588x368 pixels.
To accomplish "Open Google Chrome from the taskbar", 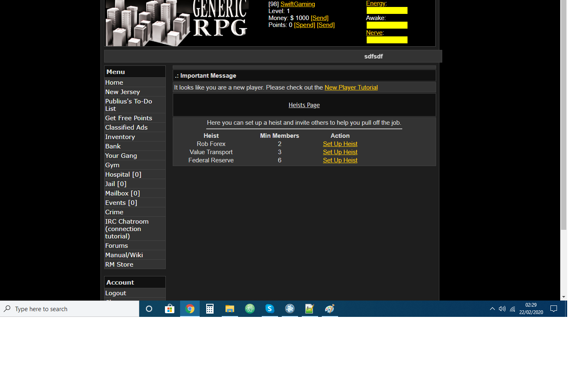I will point(190,309).
